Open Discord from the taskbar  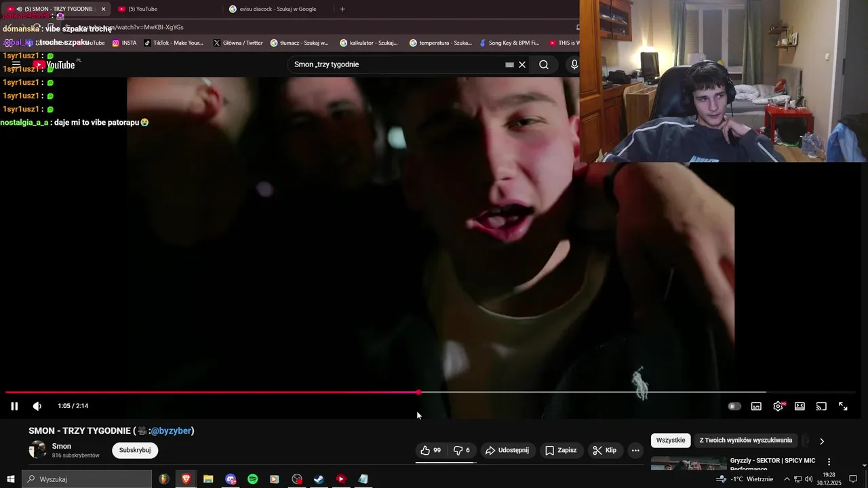231,479
